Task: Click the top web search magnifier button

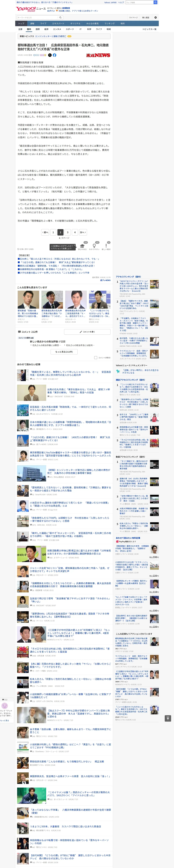Action: point(155,2)
